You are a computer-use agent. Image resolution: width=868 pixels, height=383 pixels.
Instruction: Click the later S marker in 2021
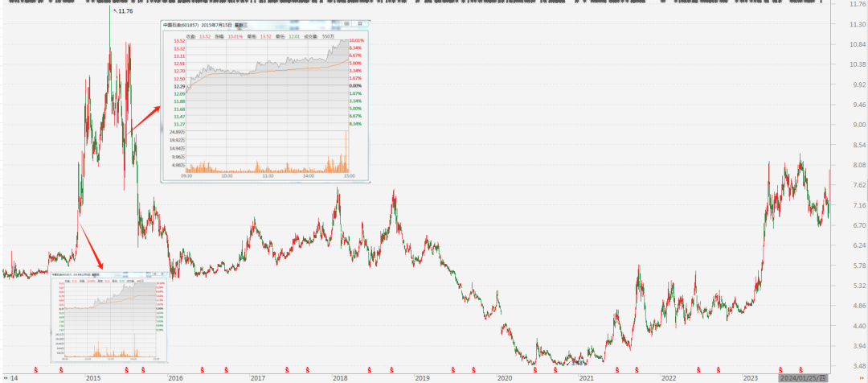click(637, 369)
